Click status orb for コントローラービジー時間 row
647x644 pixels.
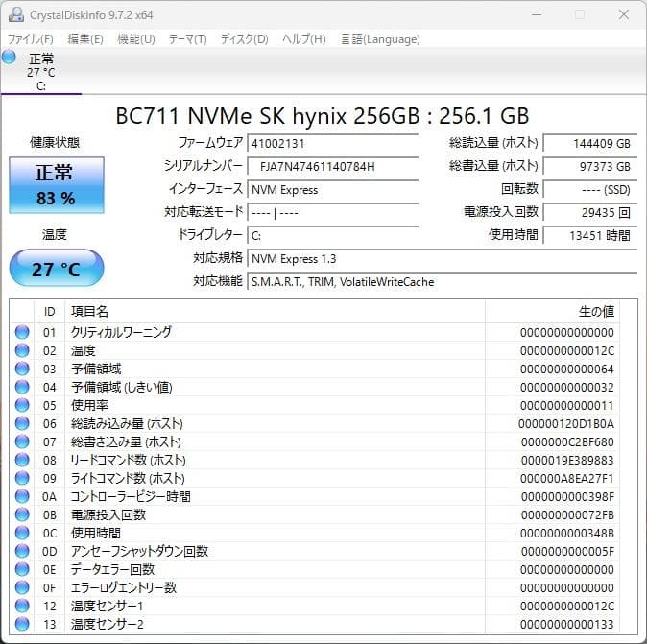[x=22, y=496]
